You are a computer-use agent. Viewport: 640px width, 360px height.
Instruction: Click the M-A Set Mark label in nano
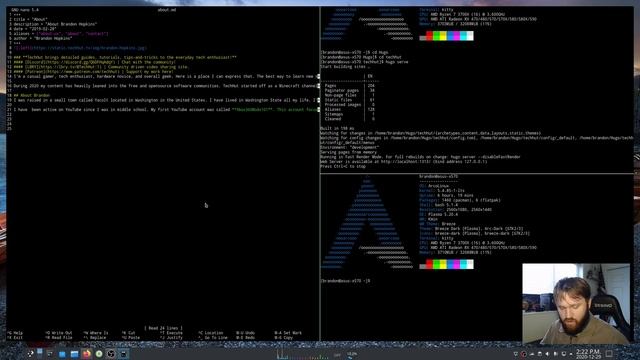click(288, 333)
